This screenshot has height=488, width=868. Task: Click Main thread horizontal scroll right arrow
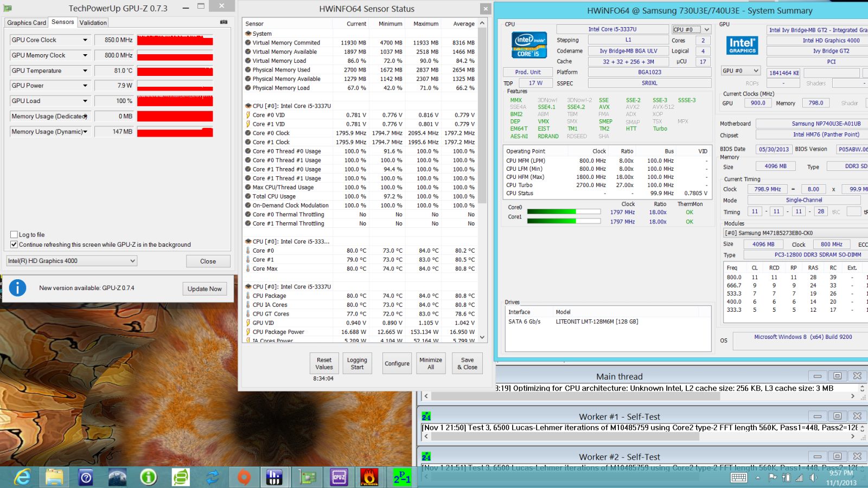(x=853, y=396)
